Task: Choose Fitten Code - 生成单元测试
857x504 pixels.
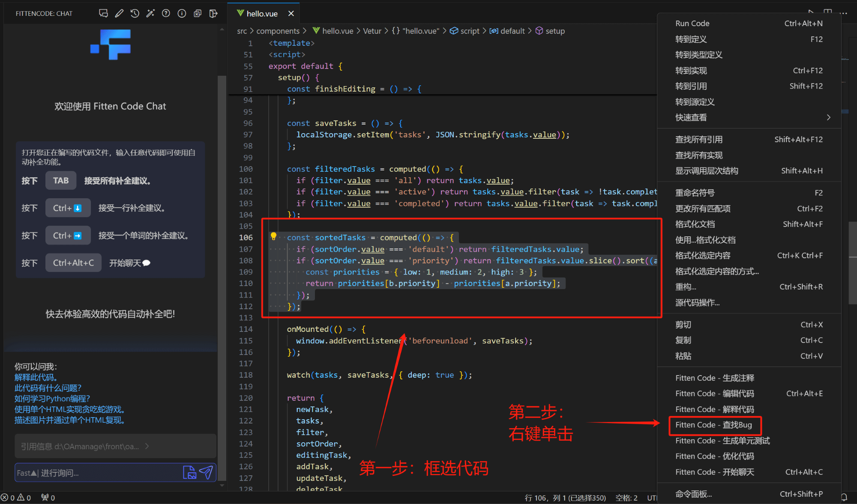Action: pyautogui.click(x=749, y=441)
